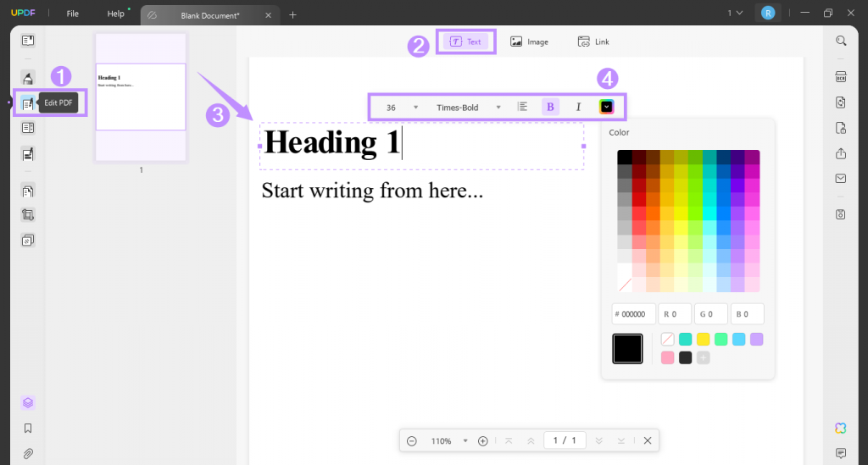The image size is (868, 465).
Task: Go to last page arrow
Action: coord(621,440)
